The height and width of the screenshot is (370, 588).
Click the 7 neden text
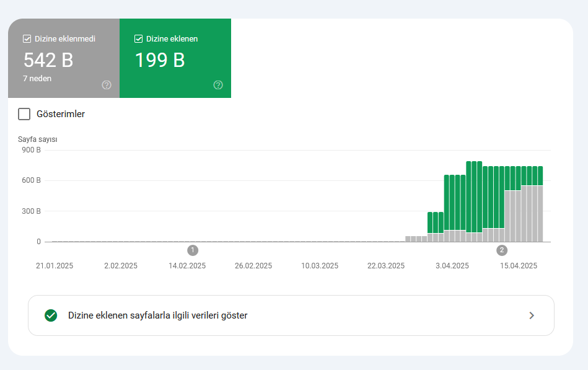(37, 79)
